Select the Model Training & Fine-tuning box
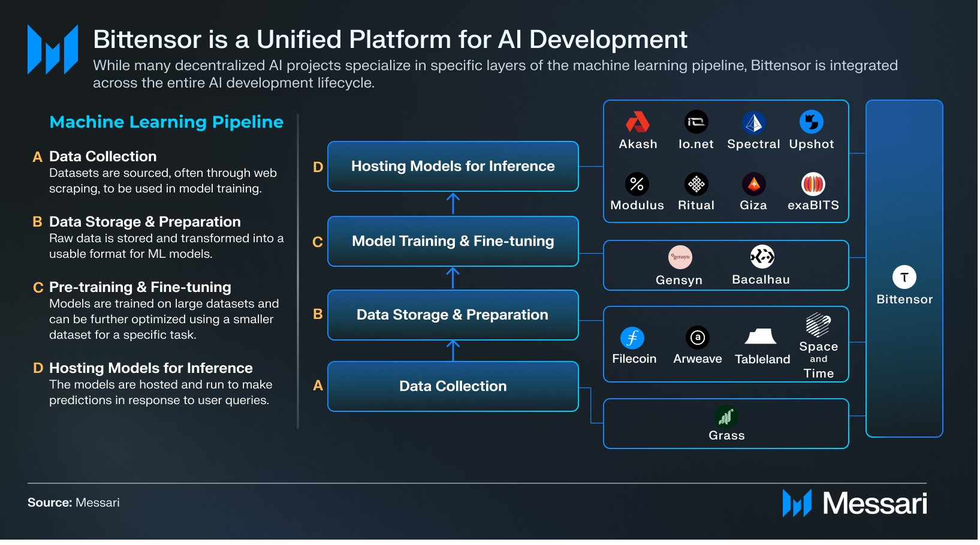 point(454,242)
